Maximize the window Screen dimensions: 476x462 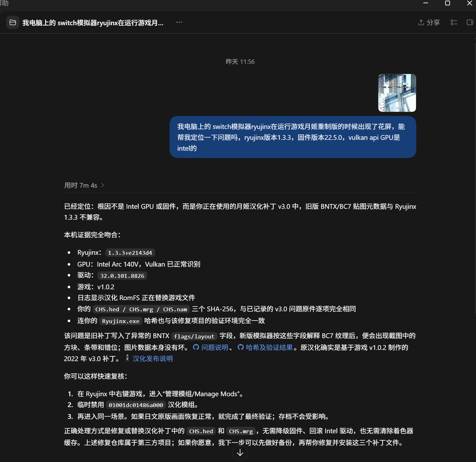pyautogui.click(x=448, y=3)
